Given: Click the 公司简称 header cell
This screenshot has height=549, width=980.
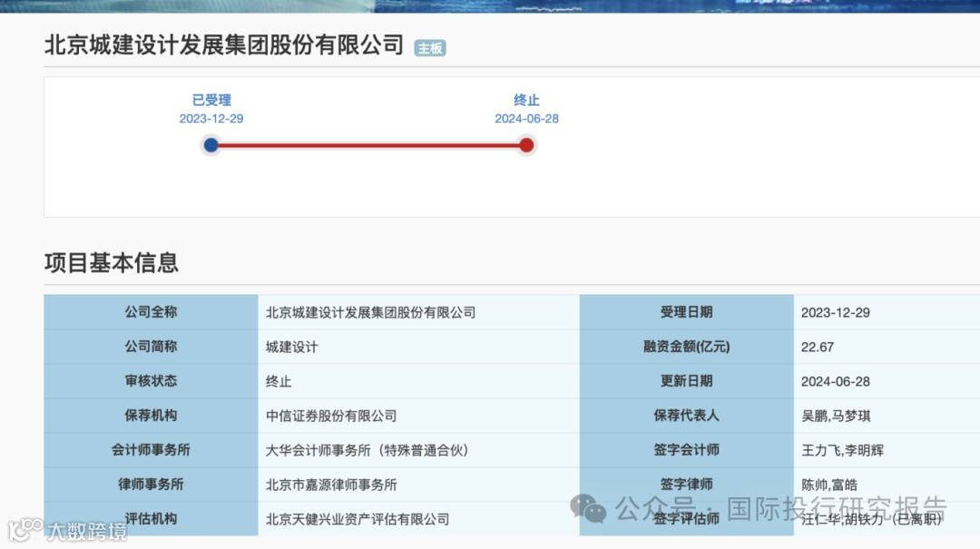Looking at the screenshot, I should click(x=151, y=347).
